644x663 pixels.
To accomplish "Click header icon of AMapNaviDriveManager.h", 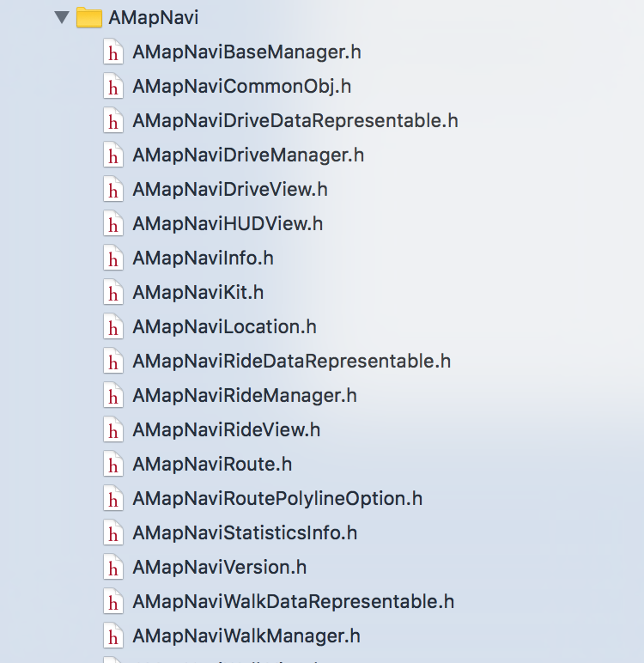I will tap(112, 155).
